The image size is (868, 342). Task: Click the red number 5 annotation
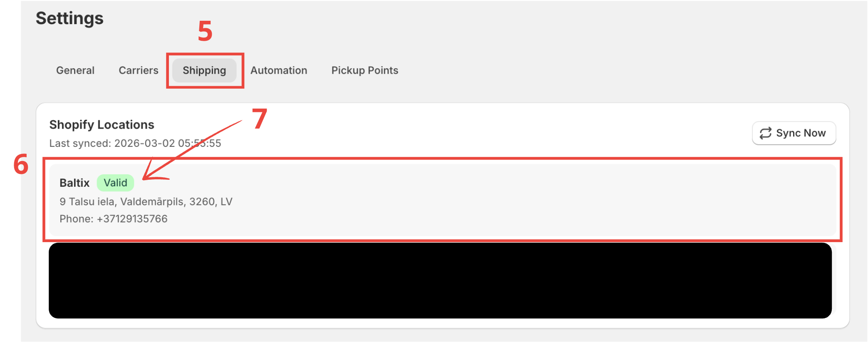[205, 31]
